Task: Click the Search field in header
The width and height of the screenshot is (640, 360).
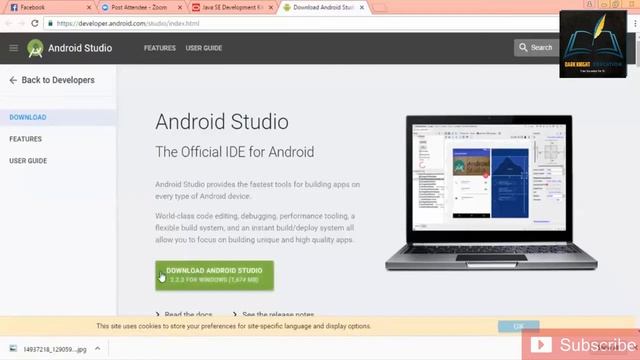Action: point(536,48)
